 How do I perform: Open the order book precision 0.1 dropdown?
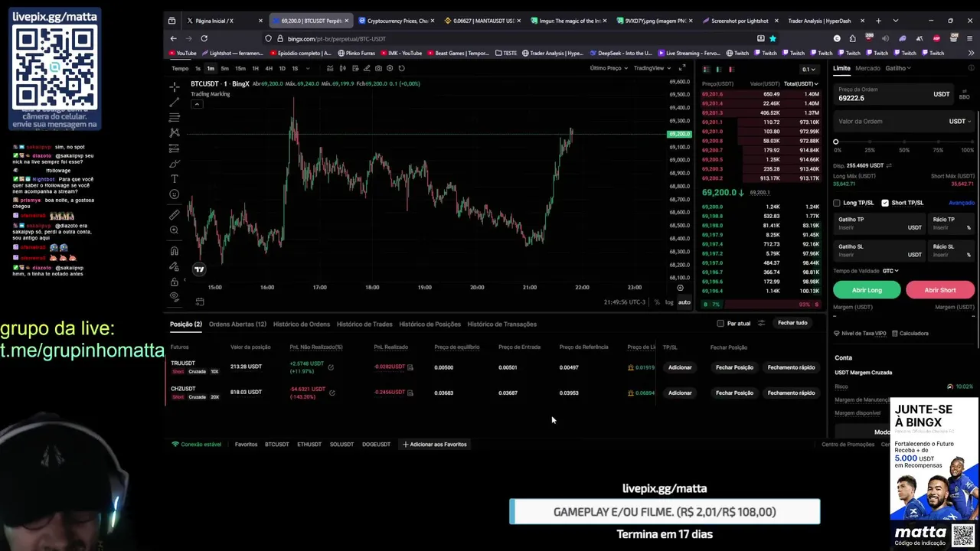pos(808,69)
